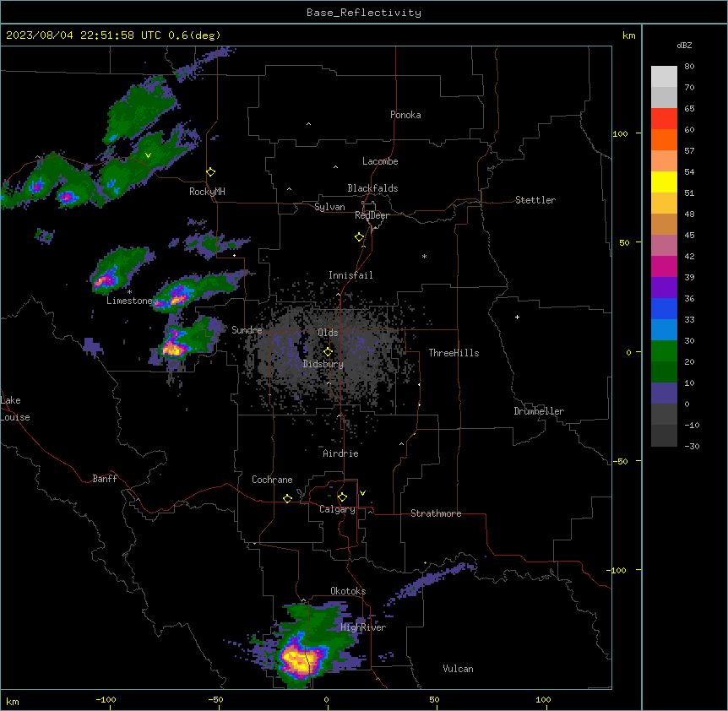The image size is (728, 711).
Task: Click the white plus marker north of Drumheller
Action: coord(517,317)
